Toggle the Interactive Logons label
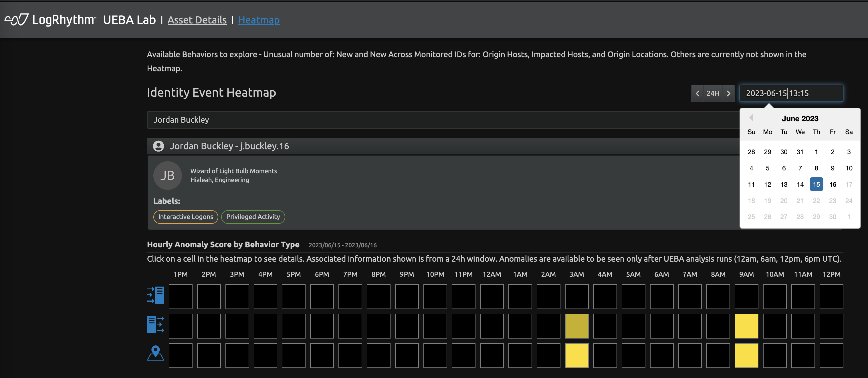The height and width of the screenshot is (378, 868). click(x=185, y=217)
